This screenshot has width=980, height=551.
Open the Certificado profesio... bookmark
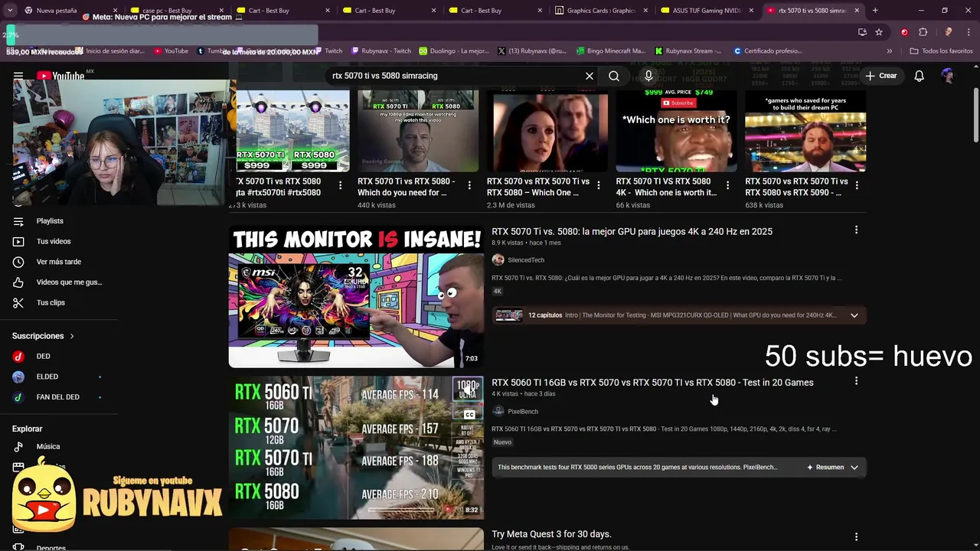point(767,51)
